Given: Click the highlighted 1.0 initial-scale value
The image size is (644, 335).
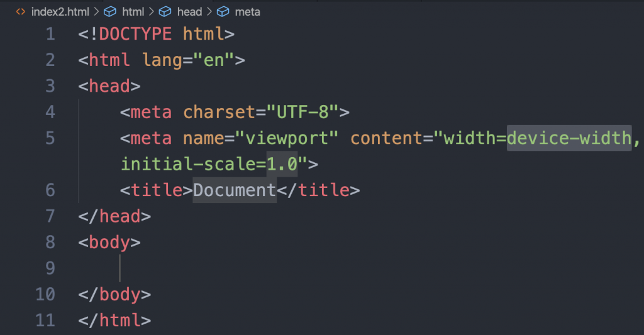Looking at the screenshot, I should pos(282,164).
